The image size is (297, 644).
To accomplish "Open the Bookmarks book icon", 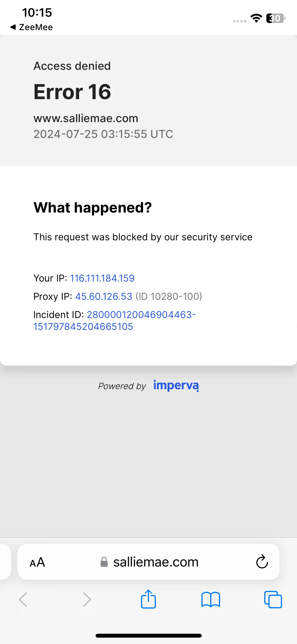I will [x=211, y=599].
